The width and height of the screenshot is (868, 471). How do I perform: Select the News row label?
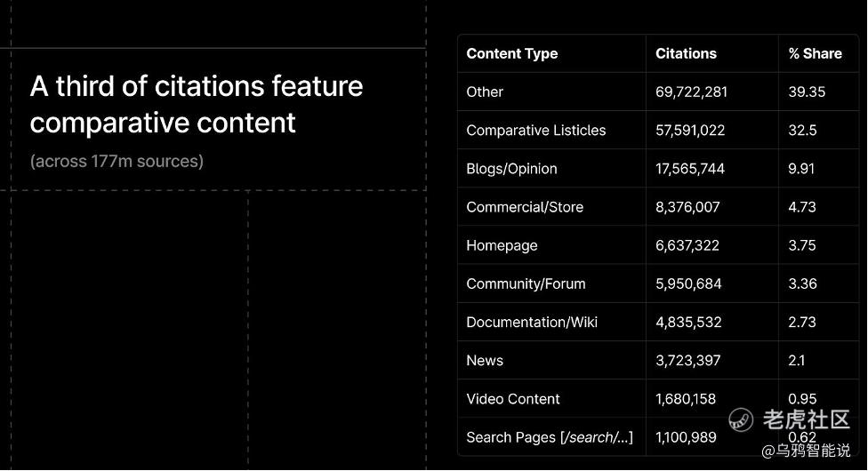pyautogui.click(x=485, y=360)
